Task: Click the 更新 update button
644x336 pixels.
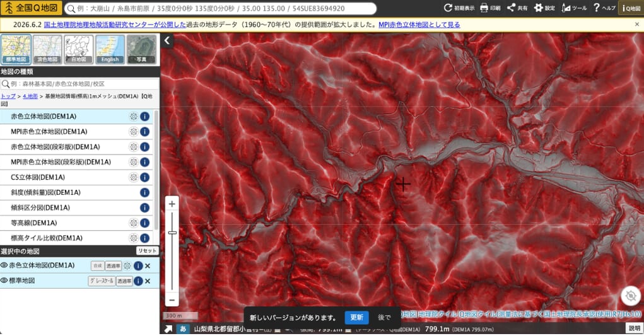Action: pos(356,317)
